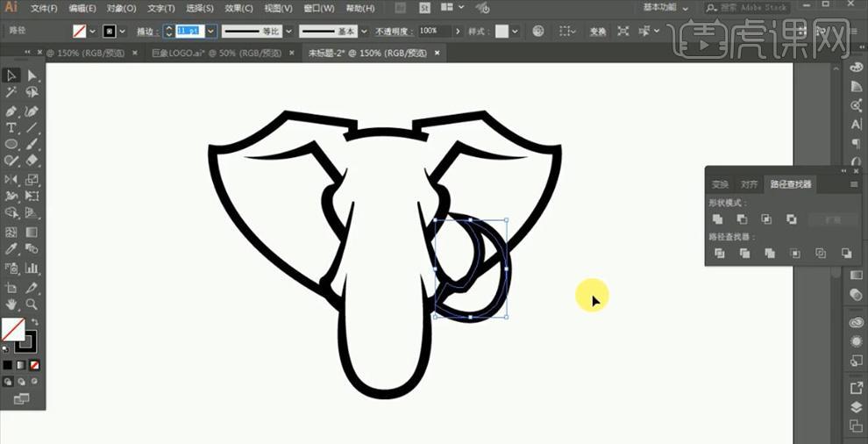This screenshot has width=868, height=444.
Task: Click the Recolor Artwork wheel icon
Action: (537, 31)
